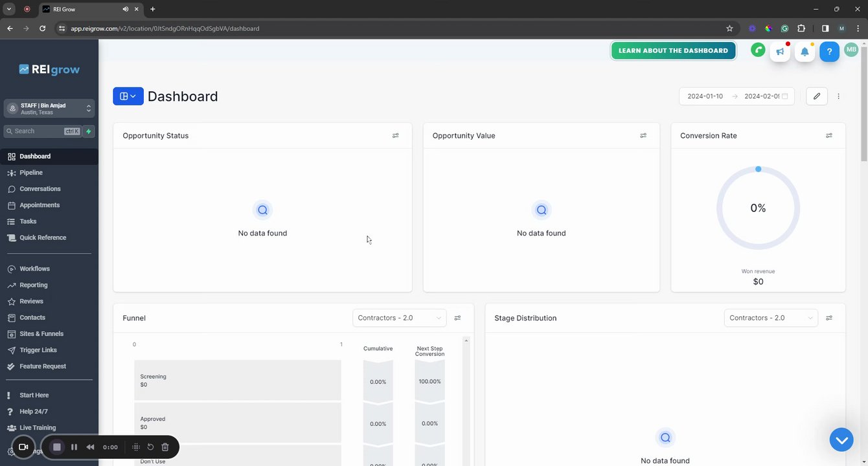
Task: Open Stage Distribution pipeline dropdown
Action: [x=771, y=318]
